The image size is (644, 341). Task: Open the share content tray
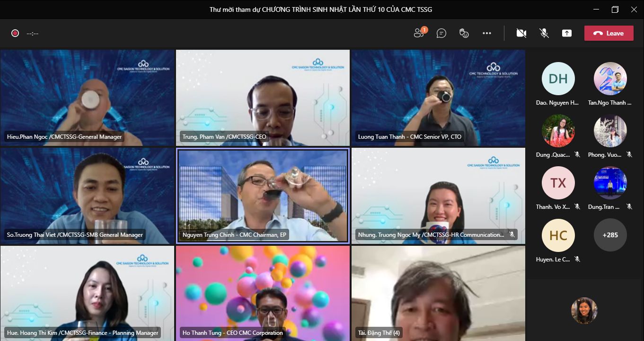pos(567,33)
